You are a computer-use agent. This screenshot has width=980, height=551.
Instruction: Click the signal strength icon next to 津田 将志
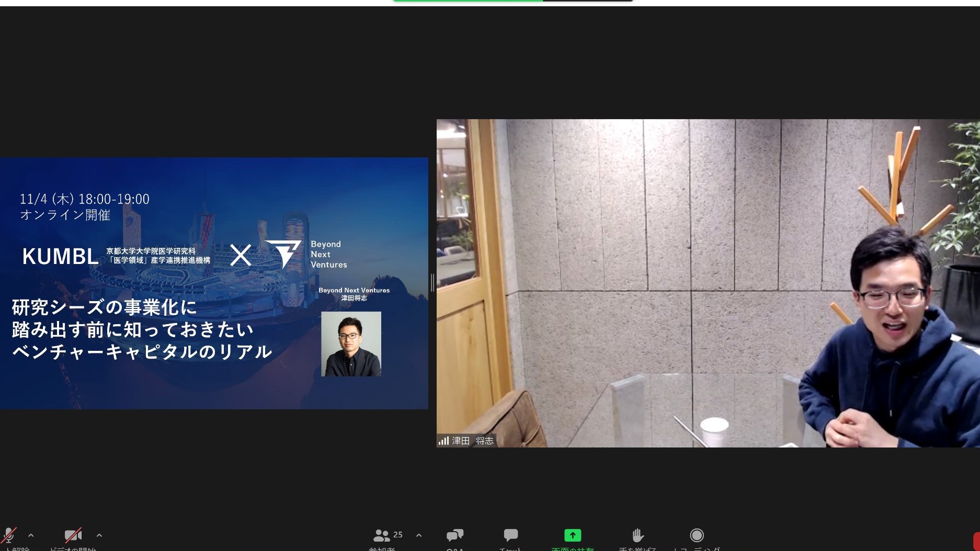pyautogui.click(x=443, y=441)
